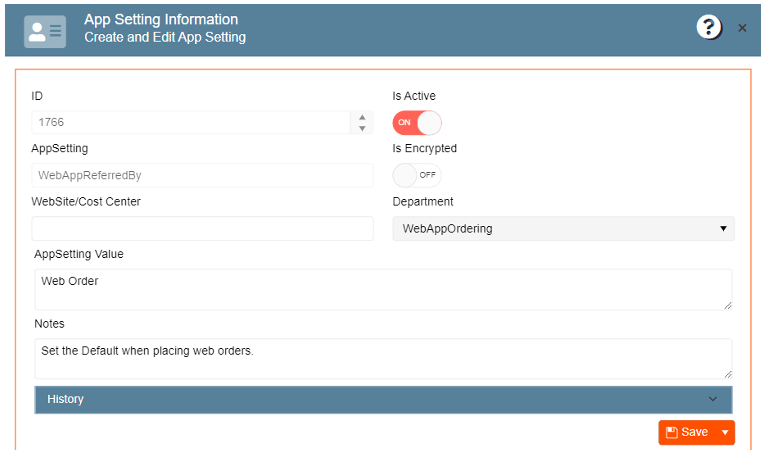Click the Notes text area resize handle

pos(727,374)
